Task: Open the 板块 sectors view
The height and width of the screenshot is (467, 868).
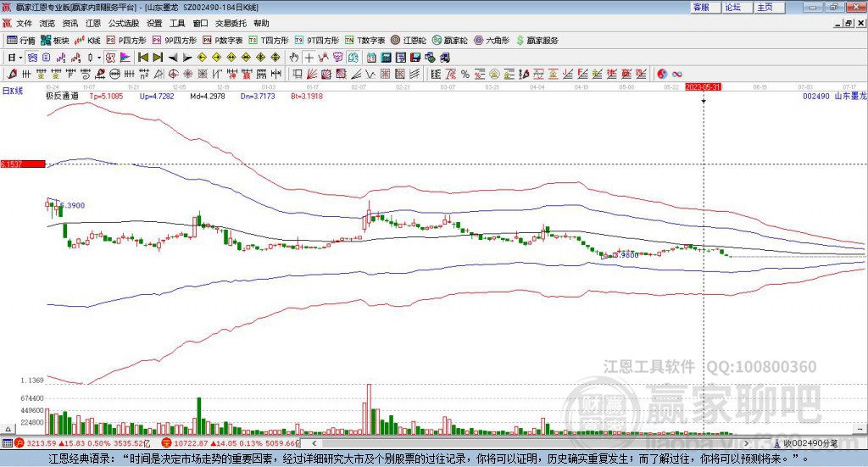Action: 55,41
